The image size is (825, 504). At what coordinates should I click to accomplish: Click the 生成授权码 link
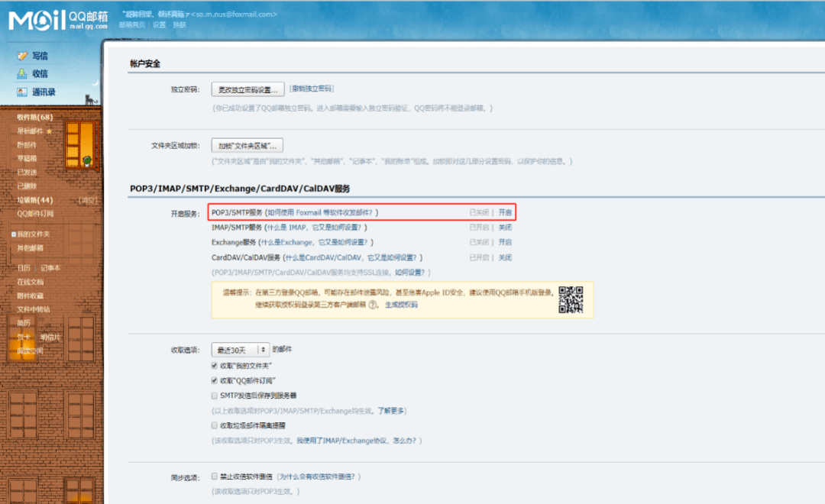tap(401, 305)
